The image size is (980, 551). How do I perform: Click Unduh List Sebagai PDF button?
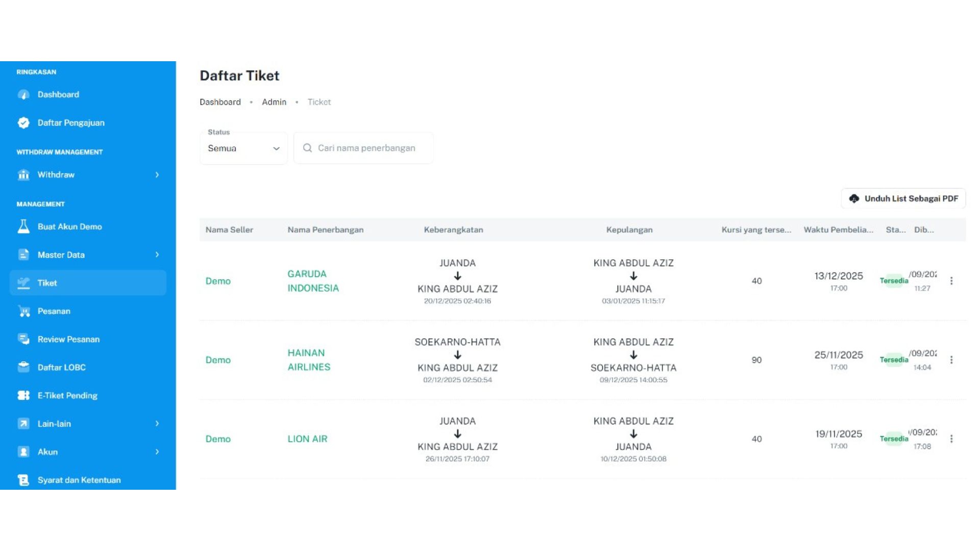coord(903,198)
